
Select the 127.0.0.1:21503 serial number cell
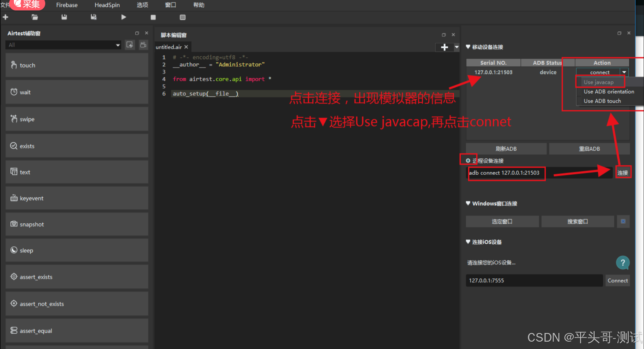[x=493, y=72]
